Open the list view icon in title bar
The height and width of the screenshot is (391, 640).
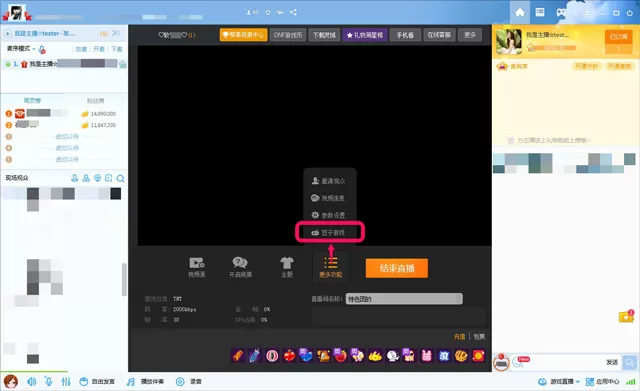click(x=540, y=13)
